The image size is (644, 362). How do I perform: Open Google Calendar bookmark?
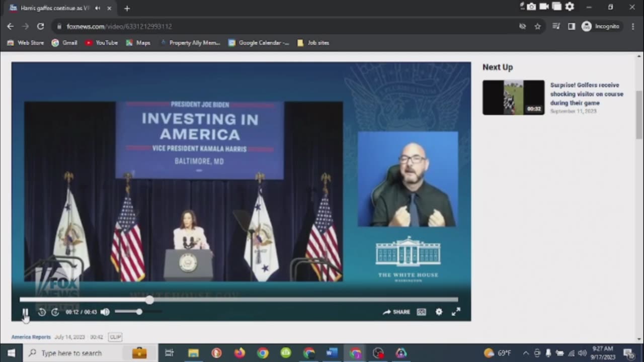coord(259,43)
